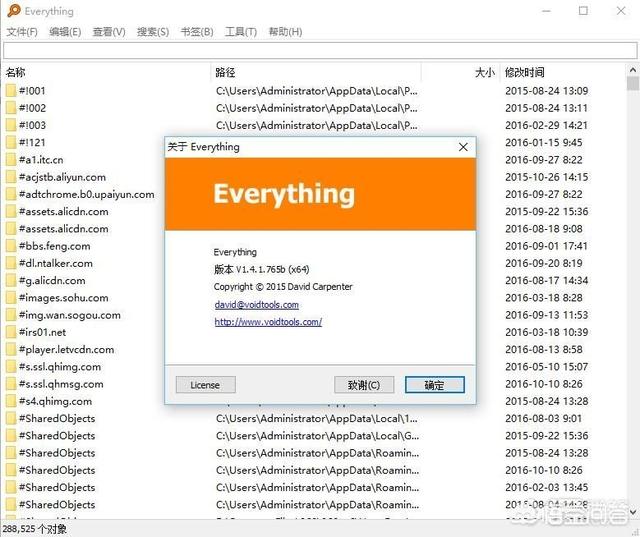640x537 pixels.
Task: Select the #player.letvcdn.com folder icon
Action: (x=11, y=350)
